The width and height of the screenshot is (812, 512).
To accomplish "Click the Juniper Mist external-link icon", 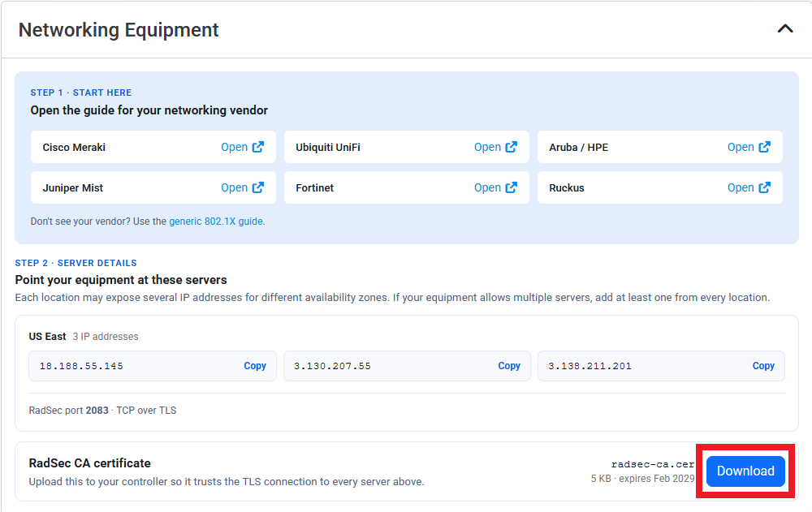I will (x=258, y=187).
